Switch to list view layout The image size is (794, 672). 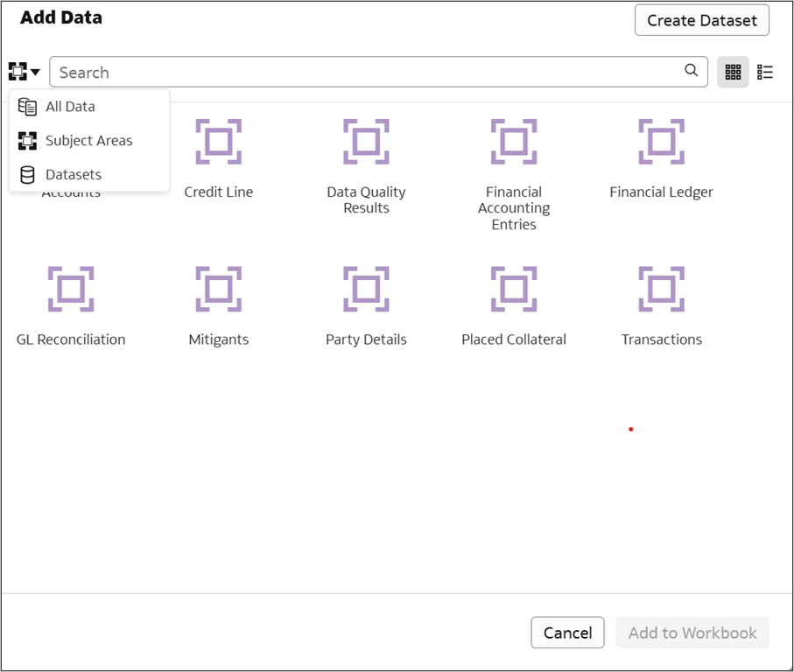click(764, 71)
